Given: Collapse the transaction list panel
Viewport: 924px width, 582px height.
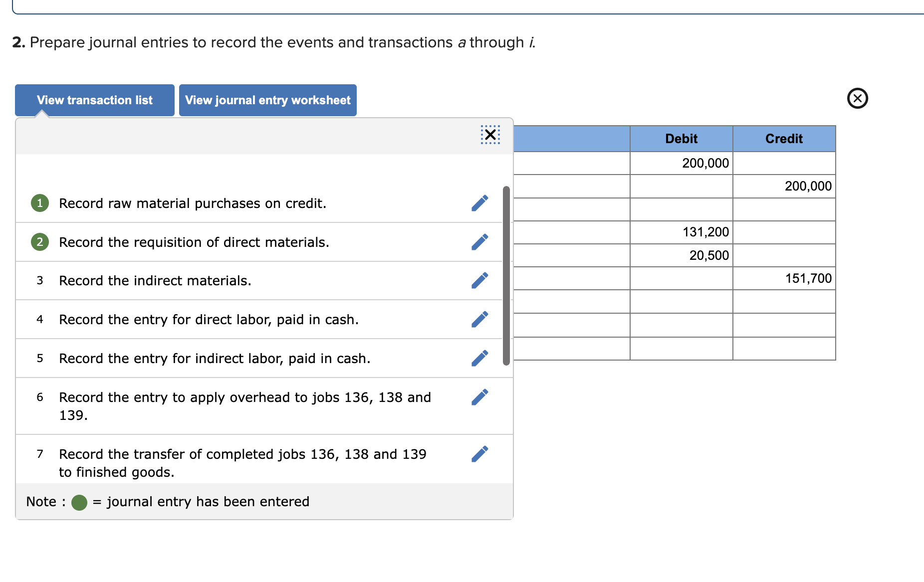Looking at the screenshot, I should pos(489,134).
